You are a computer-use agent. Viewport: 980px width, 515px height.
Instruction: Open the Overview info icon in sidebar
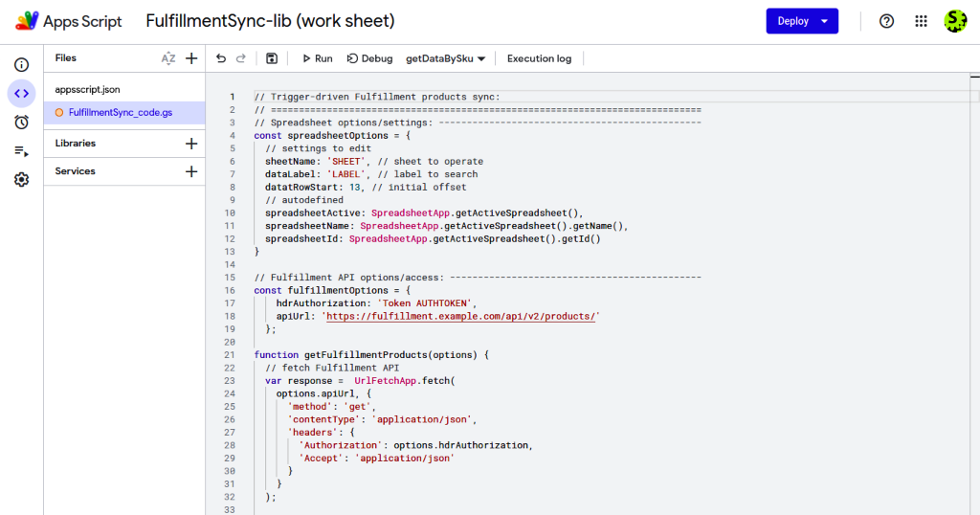point(21,65)
